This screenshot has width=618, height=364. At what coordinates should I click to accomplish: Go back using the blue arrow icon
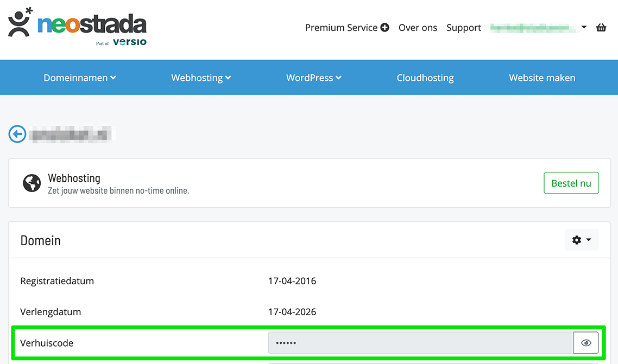point(17,134)
